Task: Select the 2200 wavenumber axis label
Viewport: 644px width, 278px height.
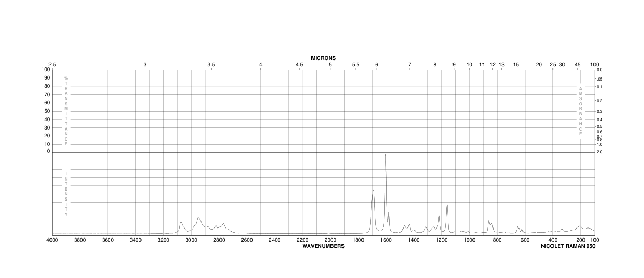Action: 303,240
